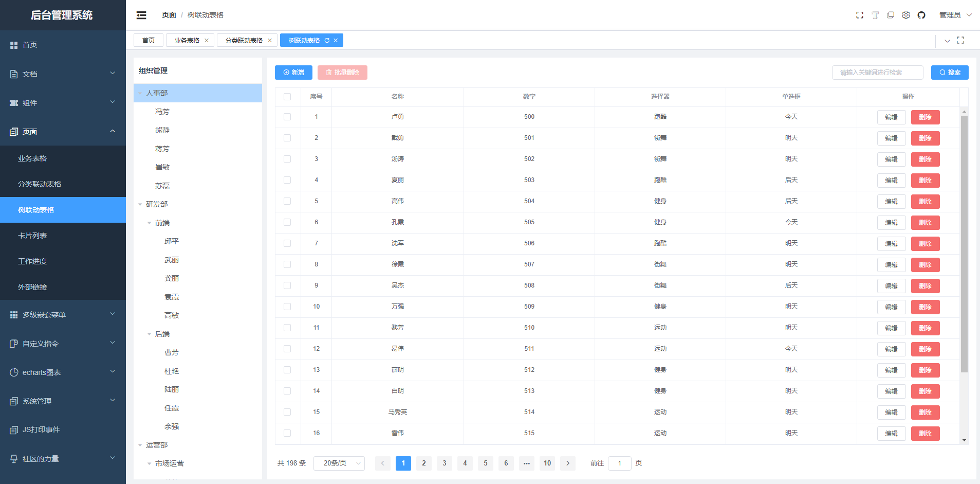Open system settings with the gear icon

tap(905, 15)
